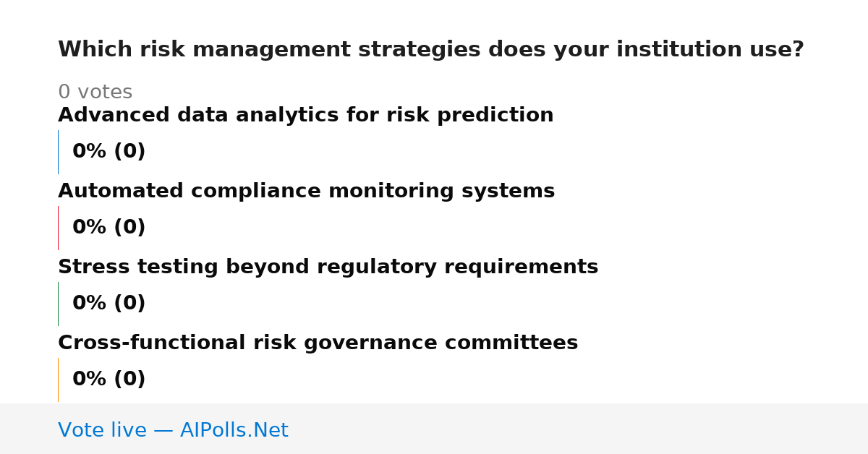The width and height of the screenshot is (868, 454).
Task: Click 0% (0) under Cross-functional risk governance
Action: click(109, 380)
